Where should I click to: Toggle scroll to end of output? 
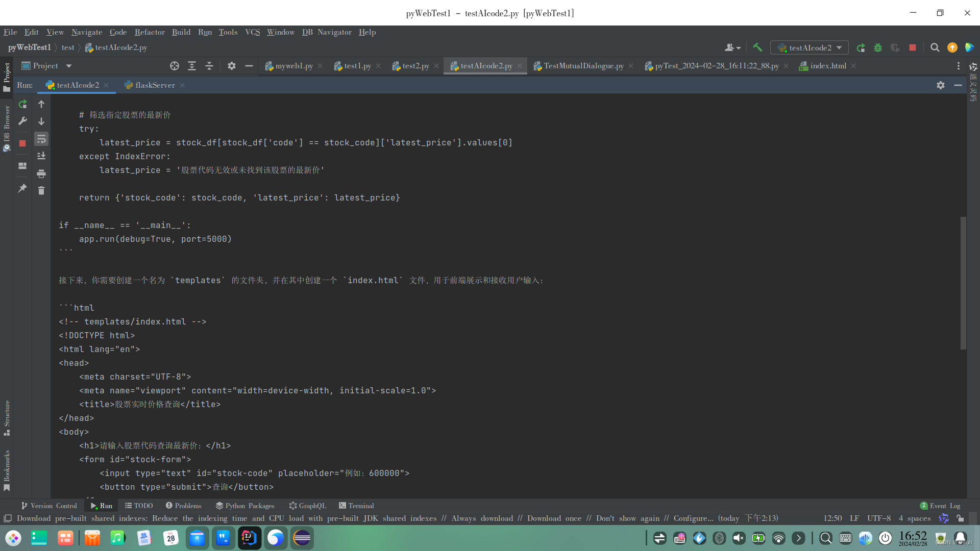click(x=41, y=156)
